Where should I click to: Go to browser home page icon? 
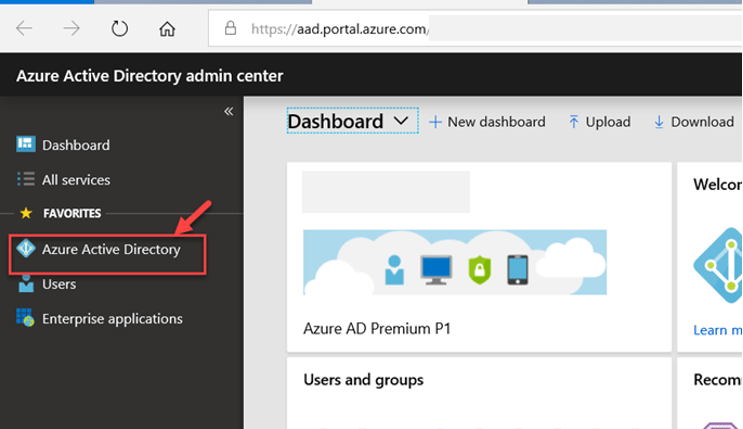click(x=167, y=29)
